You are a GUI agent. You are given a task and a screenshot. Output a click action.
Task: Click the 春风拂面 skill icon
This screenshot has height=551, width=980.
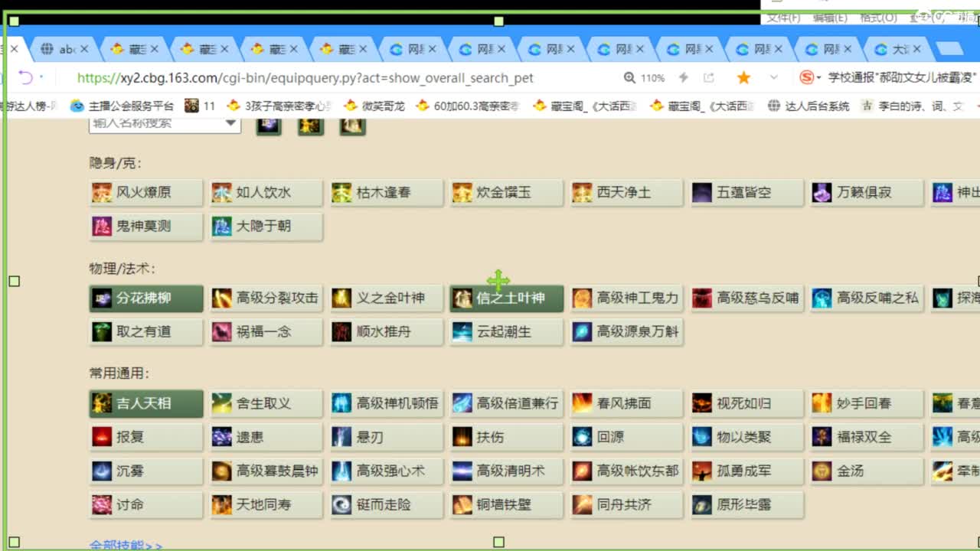tap(582, 403)
